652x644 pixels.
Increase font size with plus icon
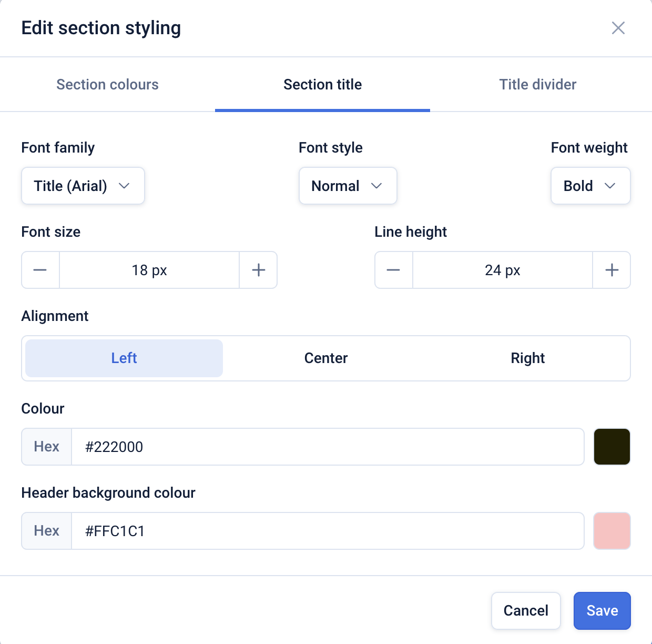[x=258, y=270]
